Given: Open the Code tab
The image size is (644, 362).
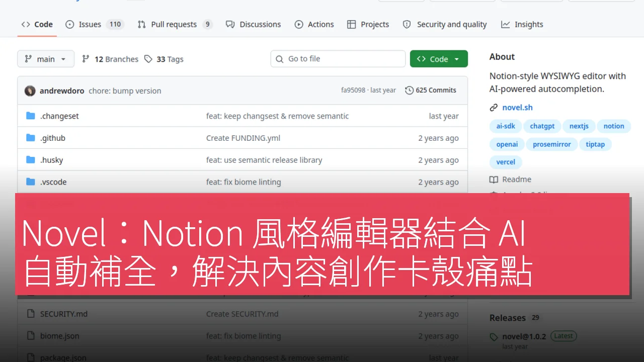Looking at the screenshot, I should (x=37, y=24).
